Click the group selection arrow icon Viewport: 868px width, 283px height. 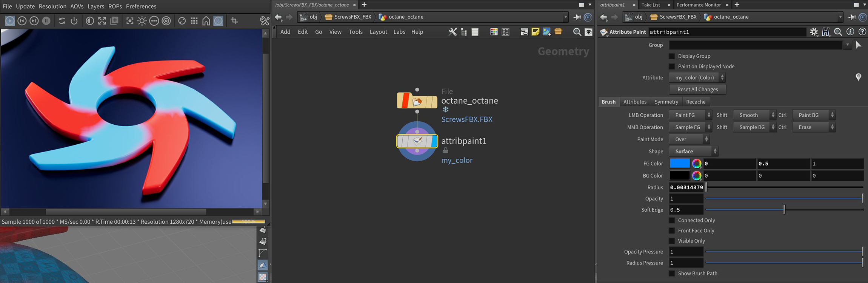[859, 45]
